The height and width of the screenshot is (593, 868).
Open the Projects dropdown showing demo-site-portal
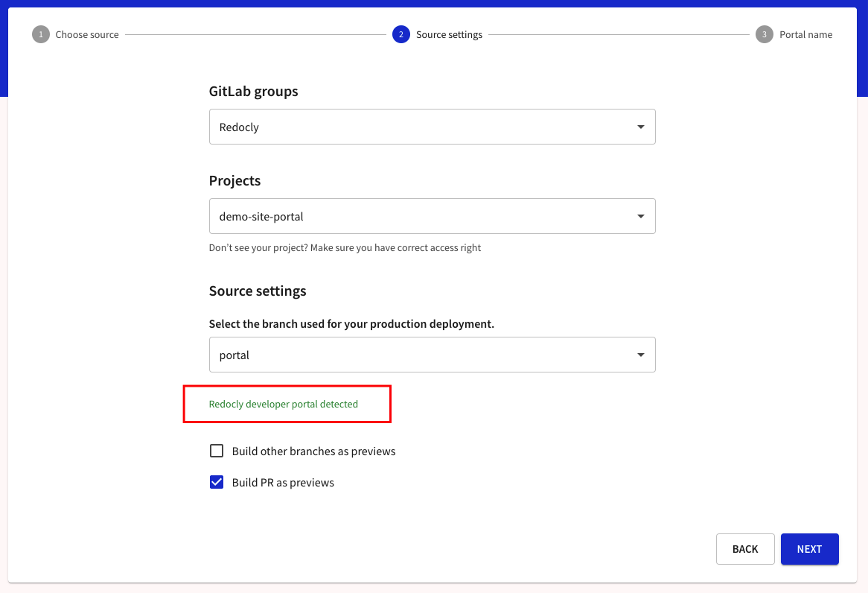coord(432,216)
